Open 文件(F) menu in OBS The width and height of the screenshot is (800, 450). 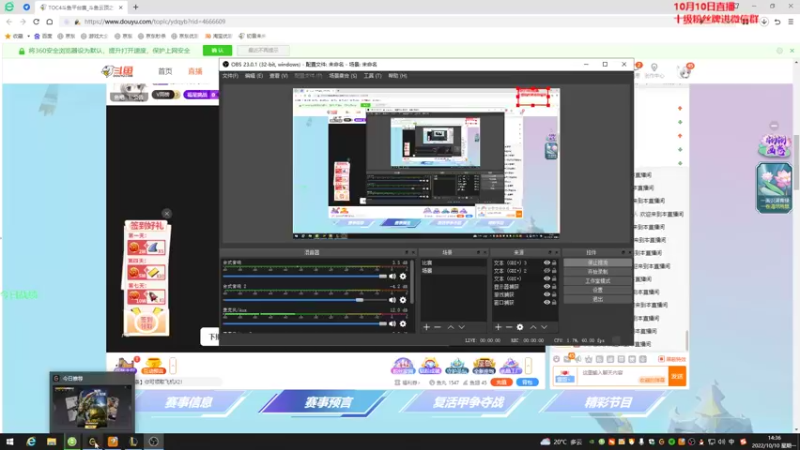pyautogui.click(x=230, y=76)
